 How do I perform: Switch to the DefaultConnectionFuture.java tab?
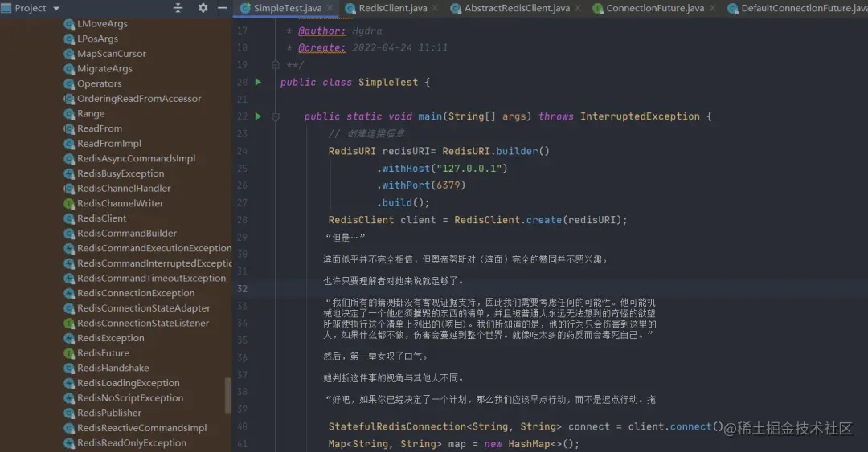797,8
